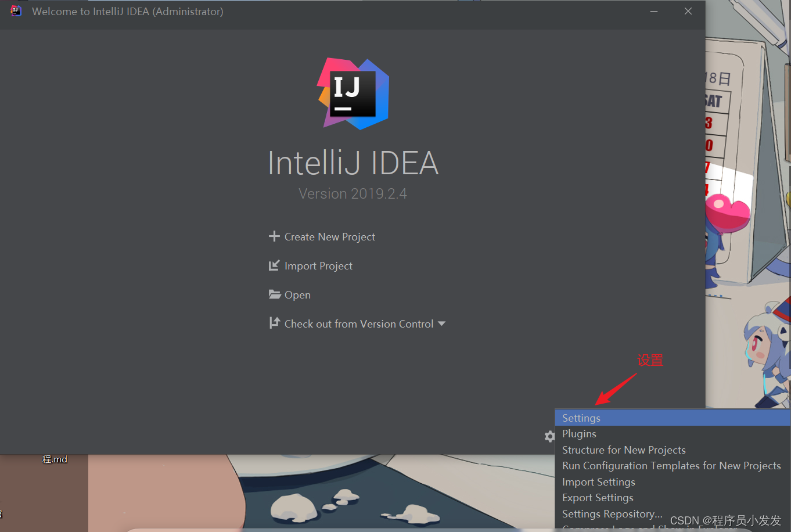This screenshot has height=532, width=791.
Task: Click the folder icon beside Open
Action: (275, 294)
